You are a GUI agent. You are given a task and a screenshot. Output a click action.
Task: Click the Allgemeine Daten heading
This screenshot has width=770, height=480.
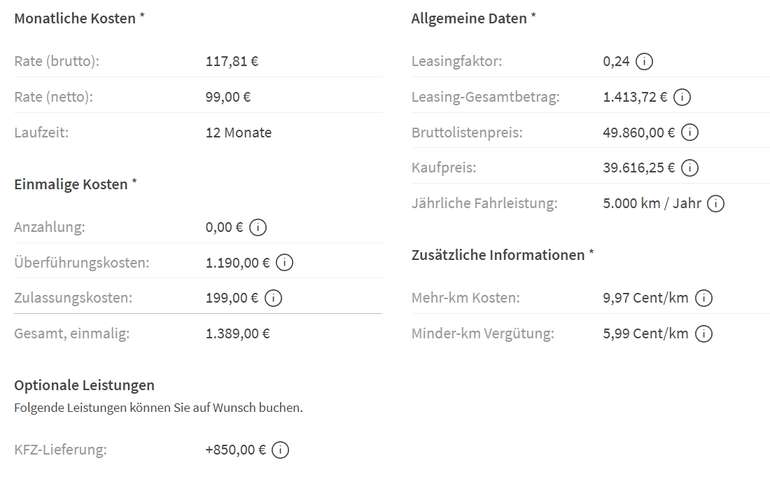(473, 18)
